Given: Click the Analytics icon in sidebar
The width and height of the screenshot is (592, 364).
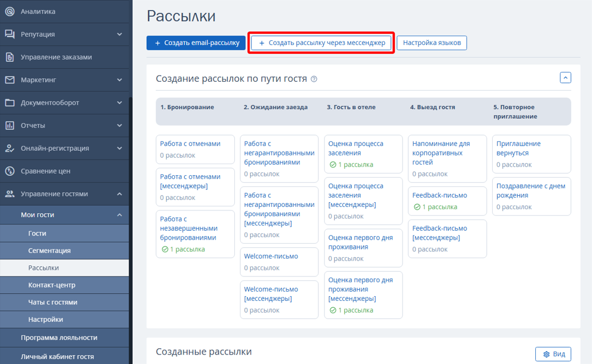Looking at the screenshot, I should (x=9, y=12).
